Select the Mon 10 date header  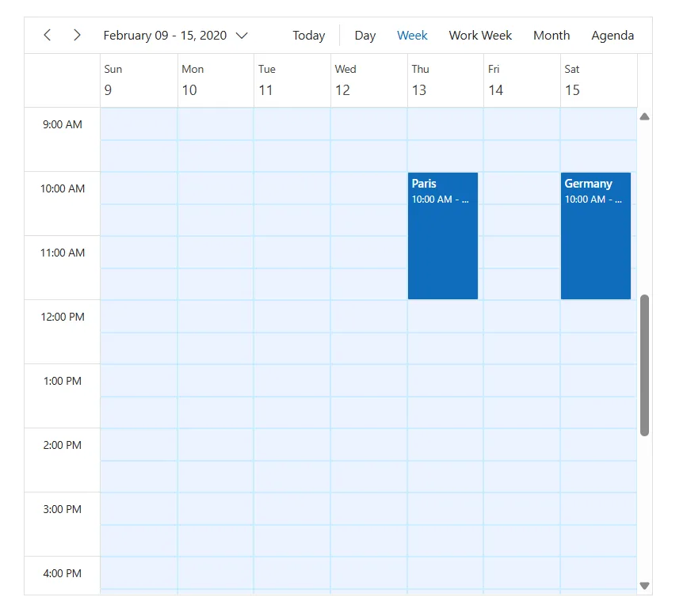click(x=216, y=80)
